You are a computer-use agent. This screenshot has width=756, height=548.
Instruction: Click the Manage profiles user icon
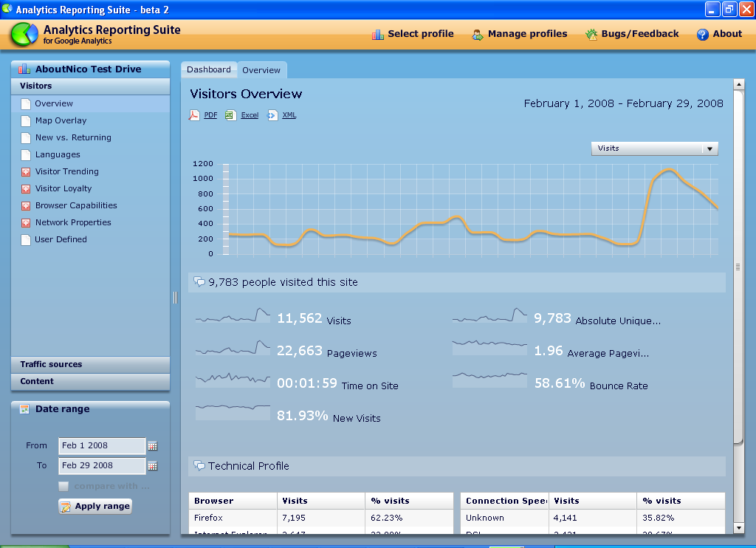point(478,34)
